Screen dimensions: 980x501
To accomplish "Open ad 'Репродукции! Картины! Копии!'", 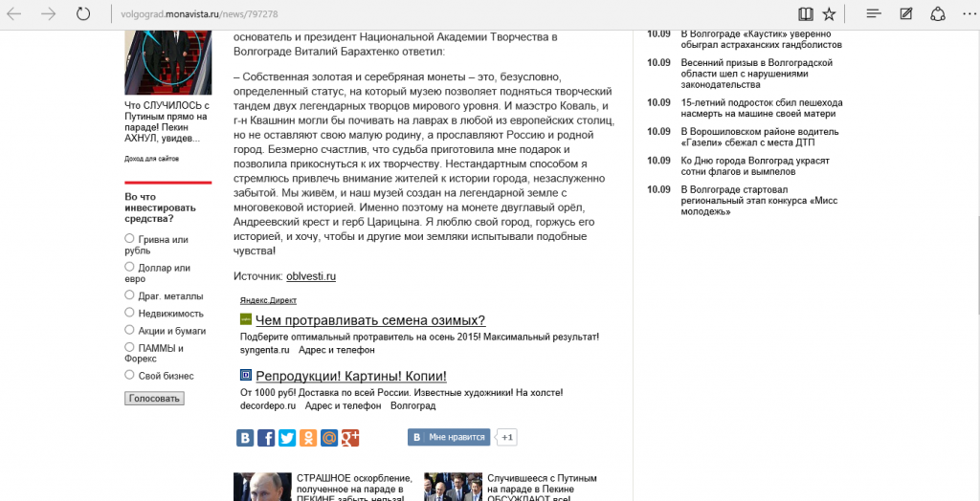I will 351,376.
